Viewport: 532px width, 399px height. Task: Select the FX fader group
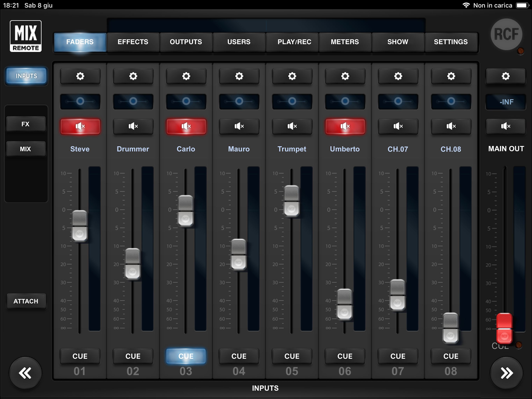coord(26,124)
